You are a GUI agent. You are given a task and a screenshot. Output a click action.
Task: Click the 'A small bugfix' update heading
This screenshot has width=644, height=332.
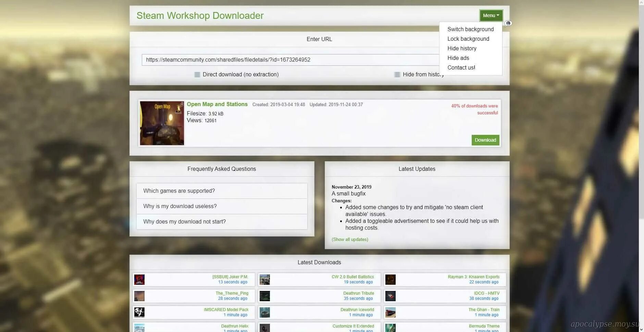pyautogui.click(x=348, y=194)
